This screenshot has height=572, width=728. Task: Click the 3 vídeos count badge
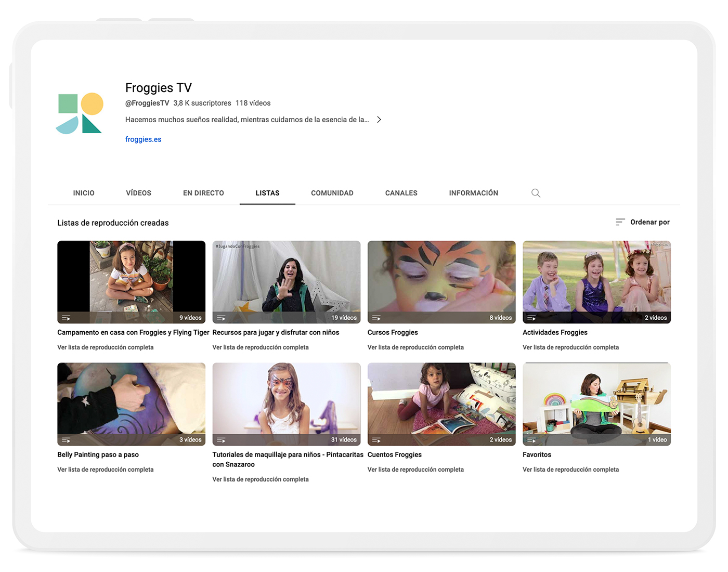[x=190, y=440]
